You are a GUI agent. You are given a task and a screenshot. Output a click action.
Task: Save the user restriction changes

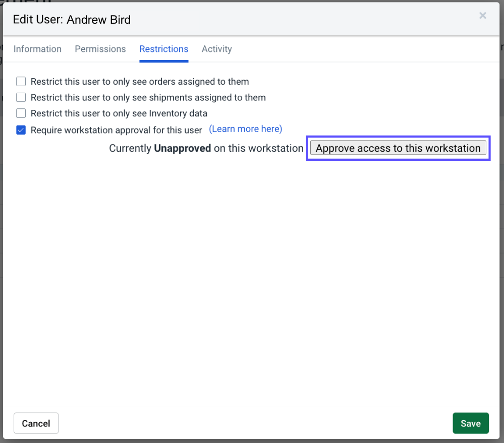pyautogui.click(x=470, y=423)
